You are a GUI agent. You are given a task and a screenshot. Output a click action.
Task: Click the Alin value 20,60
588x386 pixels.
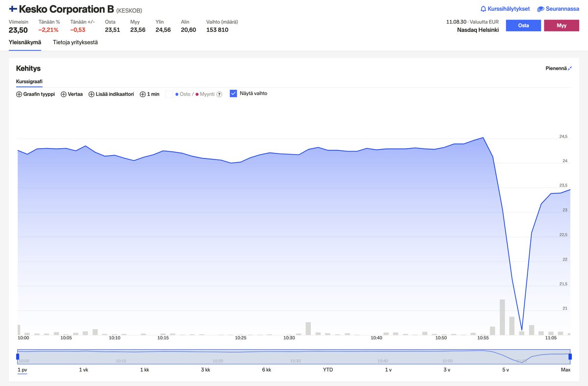pos(188,30)
